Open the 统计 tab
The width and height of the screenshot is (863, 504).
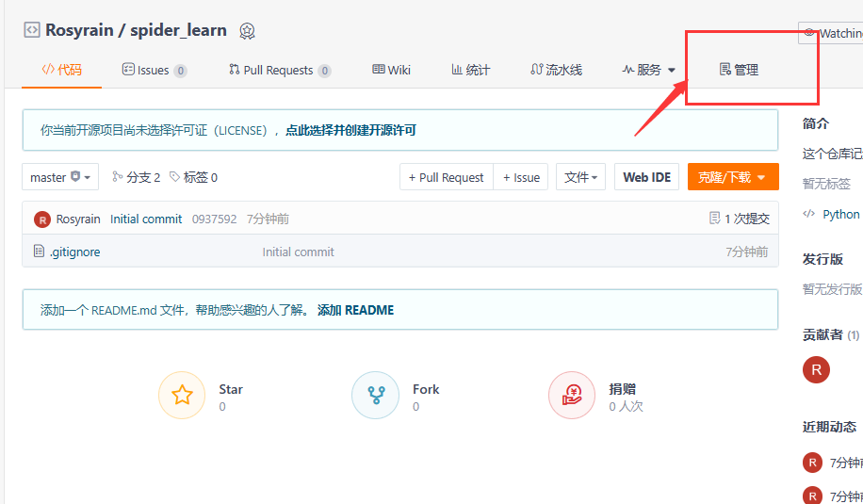(x=470, y=70)
